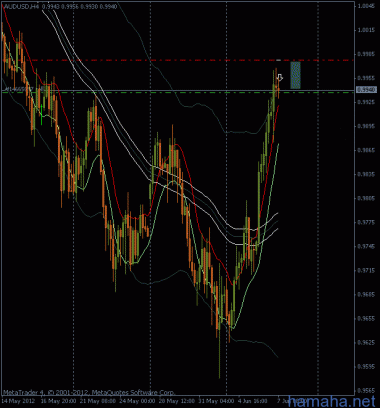Click the 0.9565 price axis label
The height and width of the screenshot is (408, 380).
point(366,390)
